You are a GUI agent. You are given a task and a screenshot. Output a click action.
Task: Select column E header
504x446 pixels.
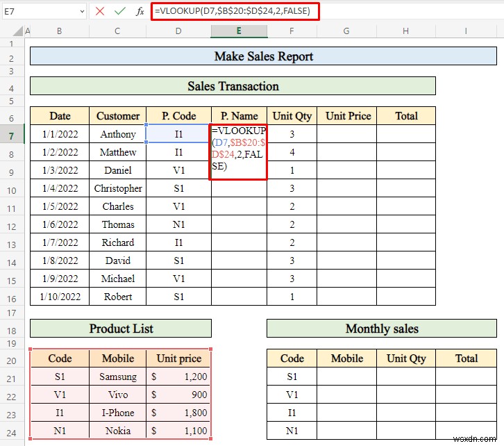pyautogui.click(x=239, y=31)
